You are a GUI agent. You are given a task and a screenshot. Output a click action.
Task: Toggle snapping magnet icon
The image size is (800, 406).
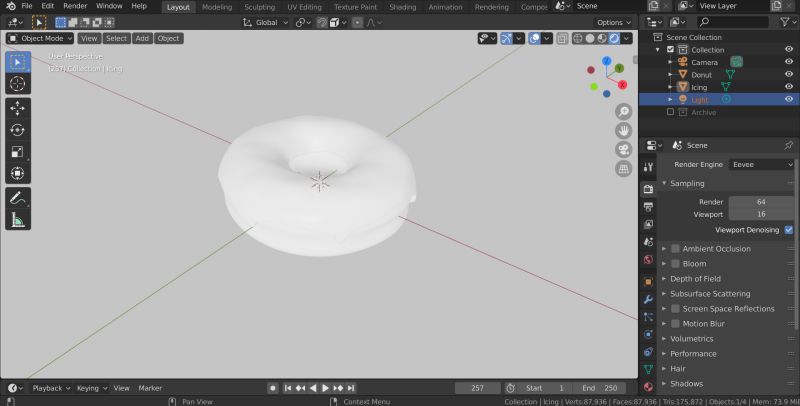pos(322,22)
